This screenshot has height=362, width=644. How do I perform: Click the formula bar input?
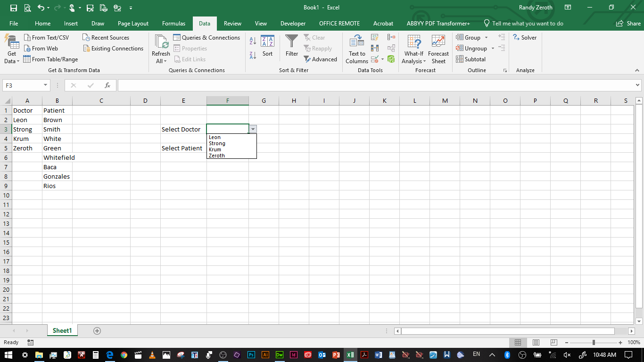376,85
